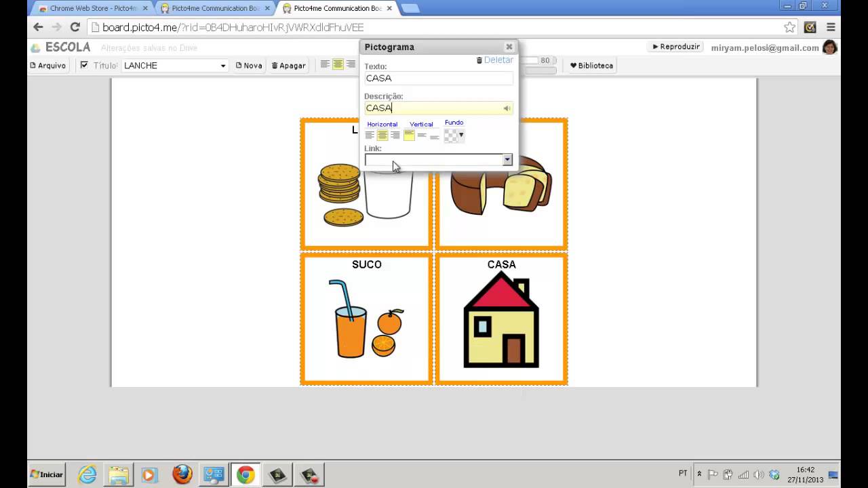Viewport: 868px width, 488px height.
Task: Open the Arquivo menu
Action: pos(47,66)
